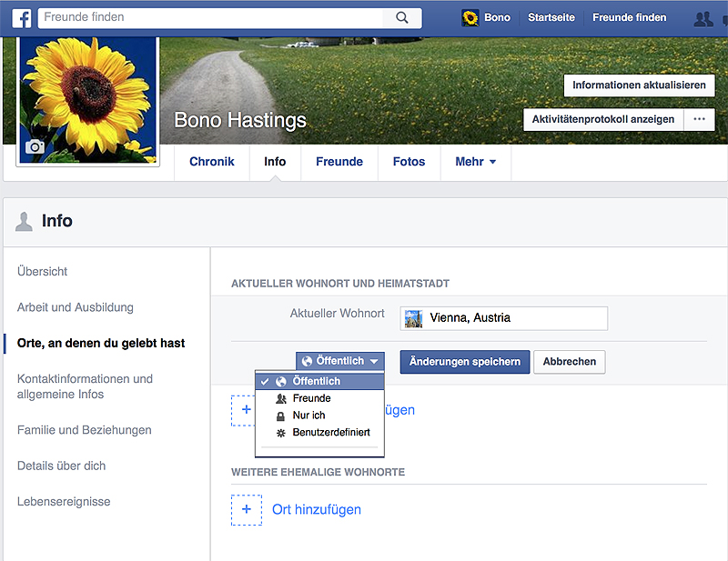Viewport: 728px width, 561px height.
Task: Choose Freunde in the privacy menu
Action: click(x=320, y=398)
